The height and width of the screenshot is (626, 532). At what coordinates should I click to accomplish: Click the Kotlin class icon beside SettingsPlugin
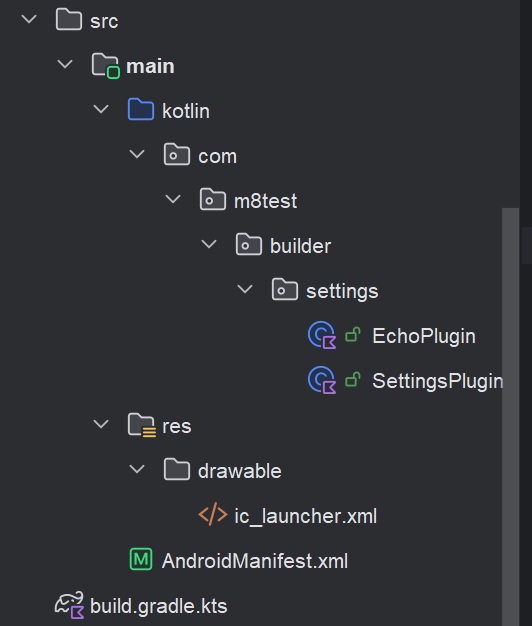coord(322,380)
